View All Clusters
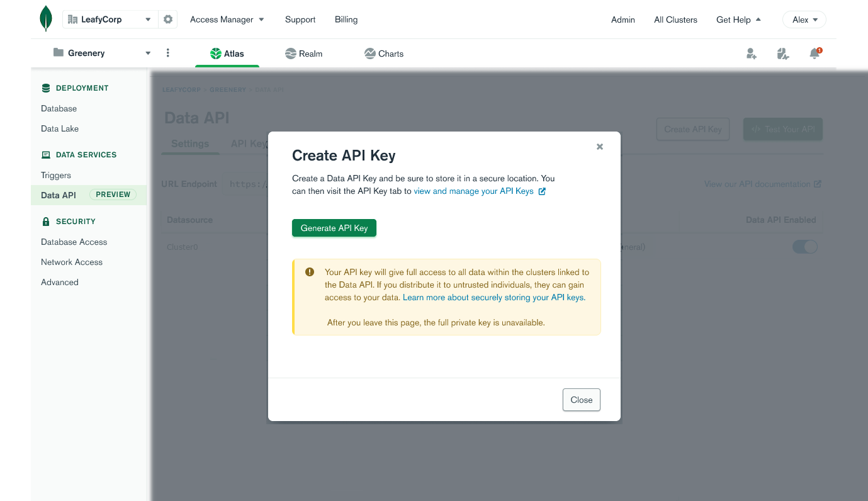Image resolution: width=868 pixels, height=501 pixels. click(675, 20)
